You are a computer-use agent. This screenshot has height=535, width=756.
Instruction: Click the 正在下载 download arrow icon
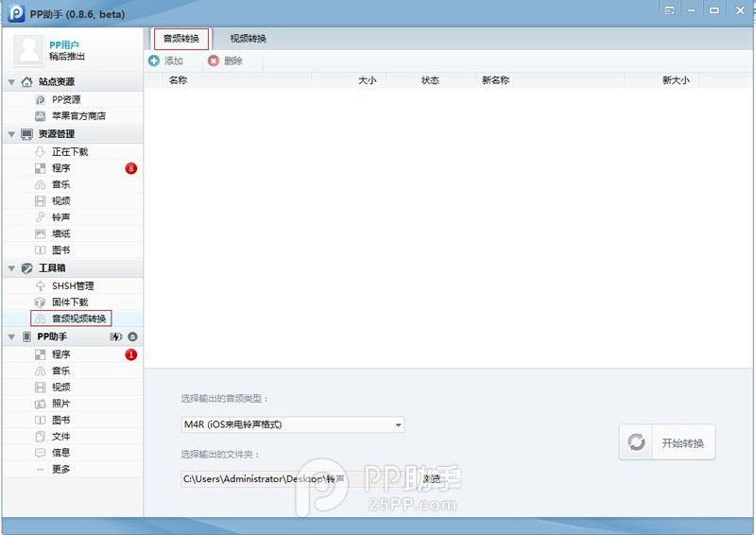(41, 152)
